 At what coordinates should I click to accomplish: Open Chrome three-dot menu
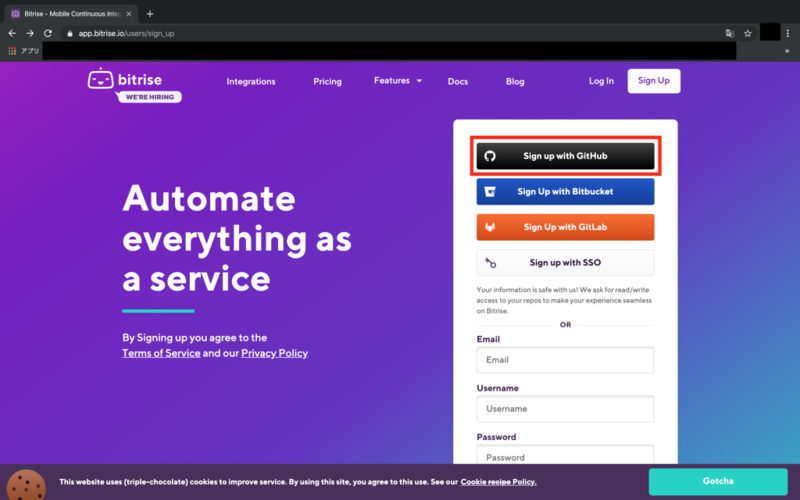[788, 33]
